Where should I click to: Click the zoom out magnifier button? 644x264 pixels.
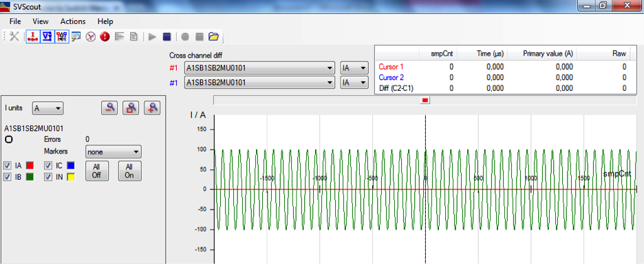tap(109, 108)
